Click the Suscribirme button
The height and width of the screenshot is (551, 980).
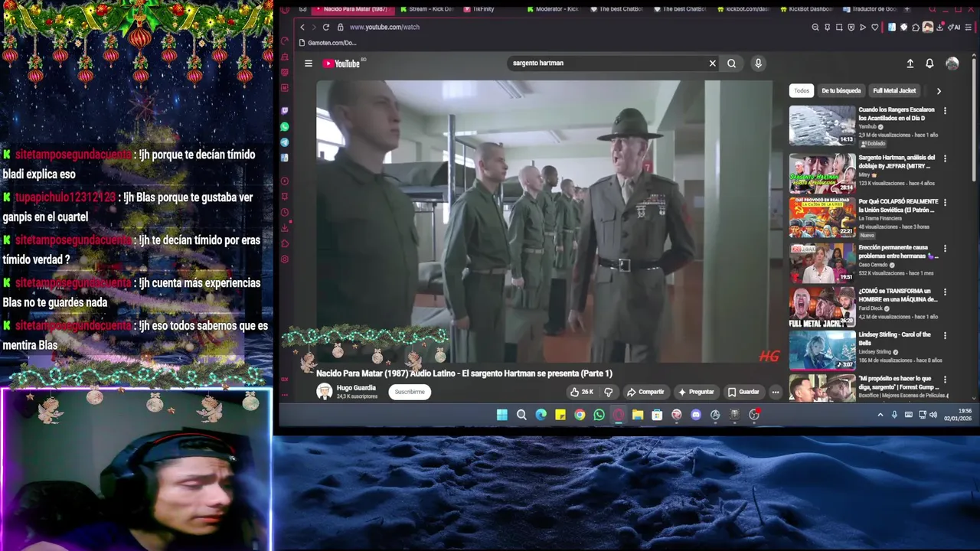coord(410,392)
